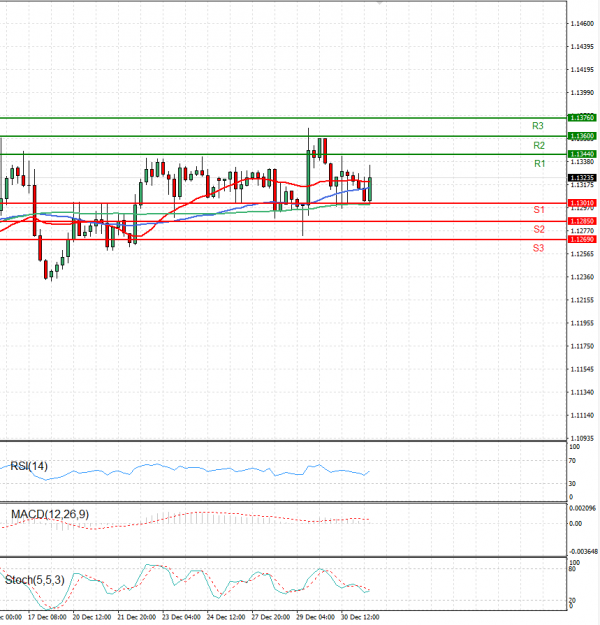
Task: Click the 1.11545 price axis value
Action: tap(582, 369)
